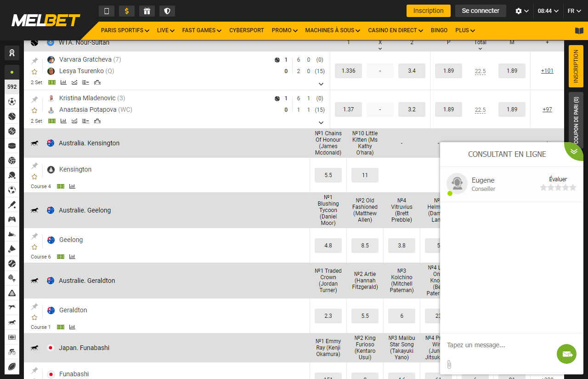Open the settings gear dropdown

click(522, 11)
